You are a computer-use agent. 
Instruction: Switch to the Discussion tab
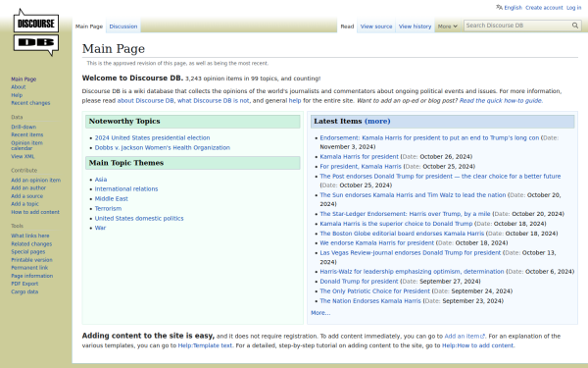click(123, 26)
